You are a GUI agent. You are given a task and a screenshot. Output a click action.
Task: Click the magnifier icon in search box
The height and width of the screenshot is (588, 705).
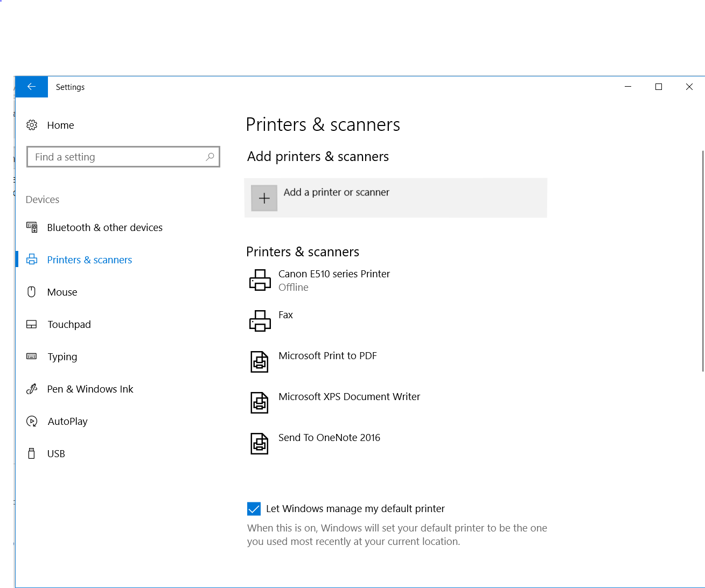click(210, 157)
